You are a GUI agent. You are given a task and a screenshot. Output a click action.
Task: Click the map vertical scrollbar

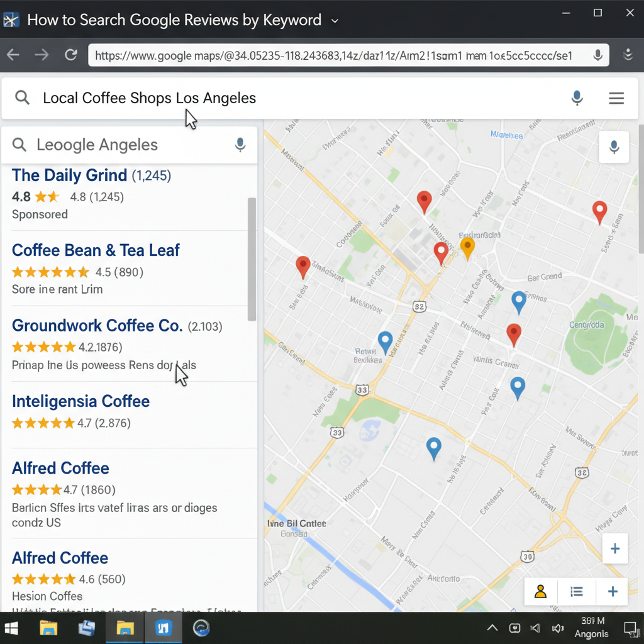(x=641, y=189)
